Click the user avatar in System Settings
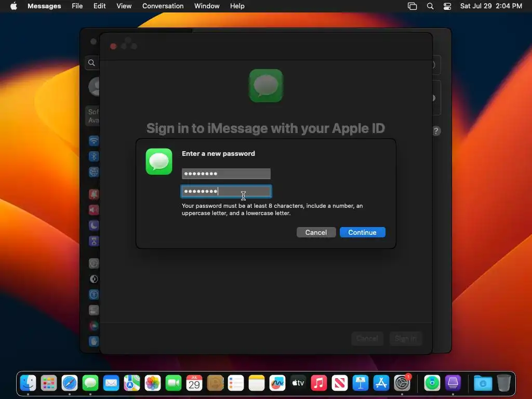532x399 pixels. click(x=94, y=87)
